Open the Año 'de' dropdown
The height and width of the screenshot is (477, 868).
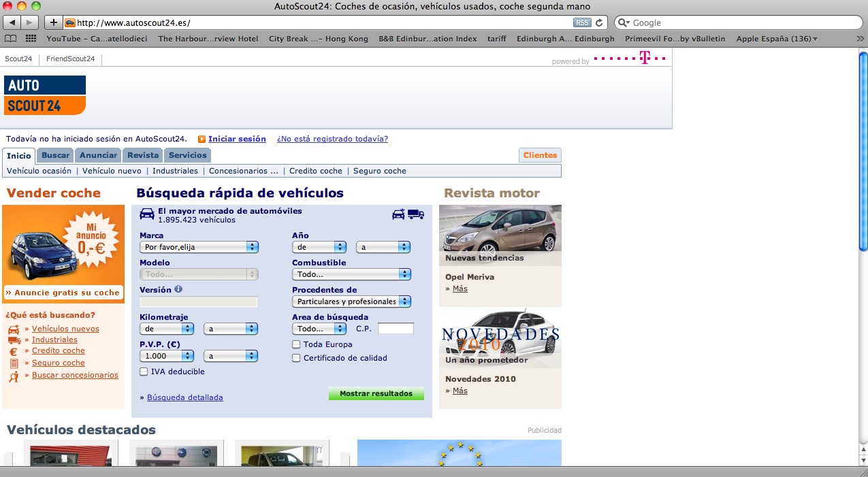click(x=319, y=247)
